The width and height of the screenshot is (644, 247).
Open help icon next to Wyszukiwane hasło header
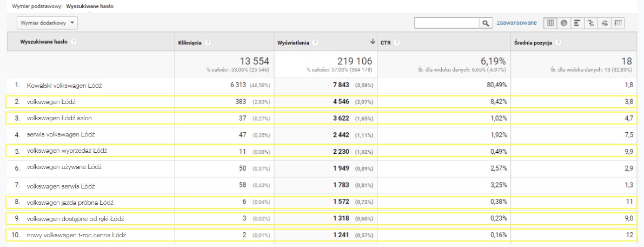[x=74, y=42]
